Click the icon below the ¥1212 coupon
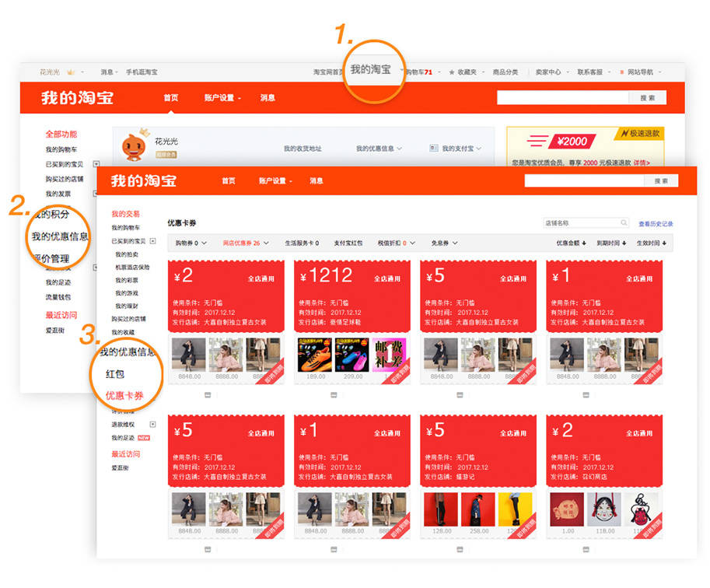 coord(334,395)
